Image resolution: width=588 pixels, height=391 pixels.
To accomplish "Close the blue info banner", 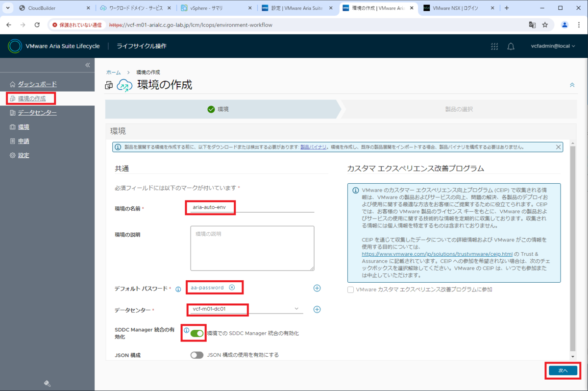I will pos(558,147).
